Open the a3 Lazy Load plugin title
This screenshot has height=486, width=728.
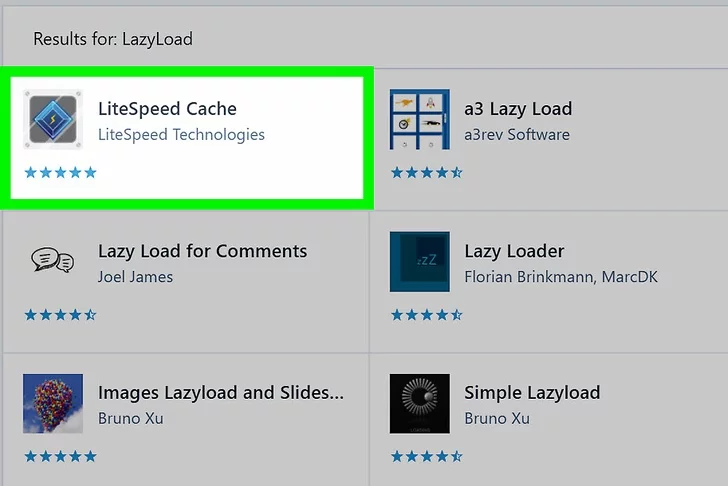518,109
